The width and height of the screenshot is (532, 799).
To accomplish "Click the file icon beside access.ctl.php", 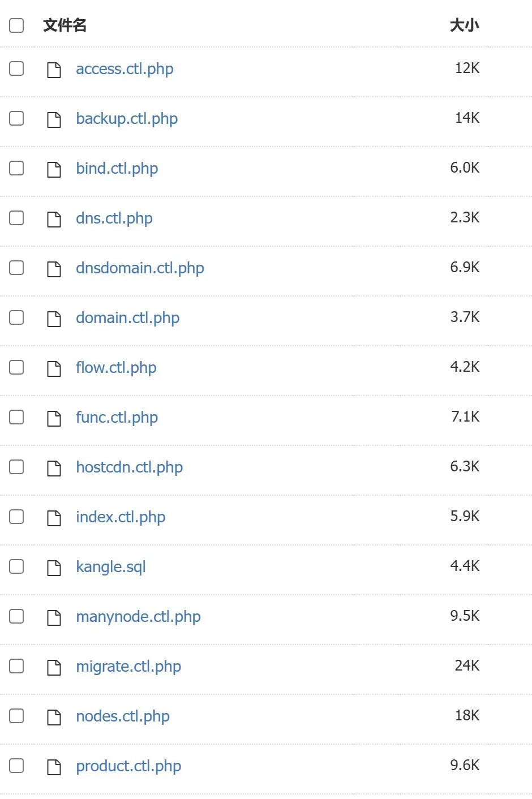I will [54, 70].
